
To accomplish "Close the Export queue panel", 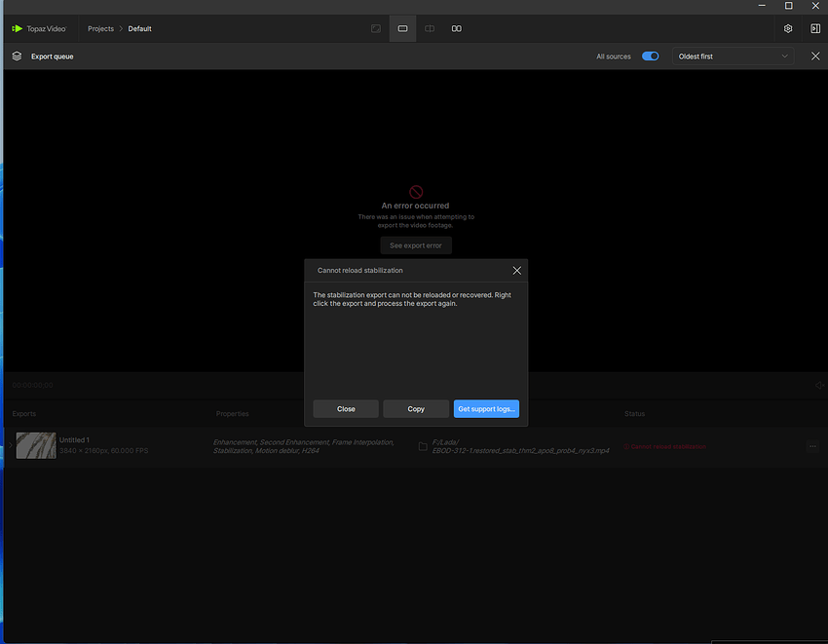I will (815, 56).
